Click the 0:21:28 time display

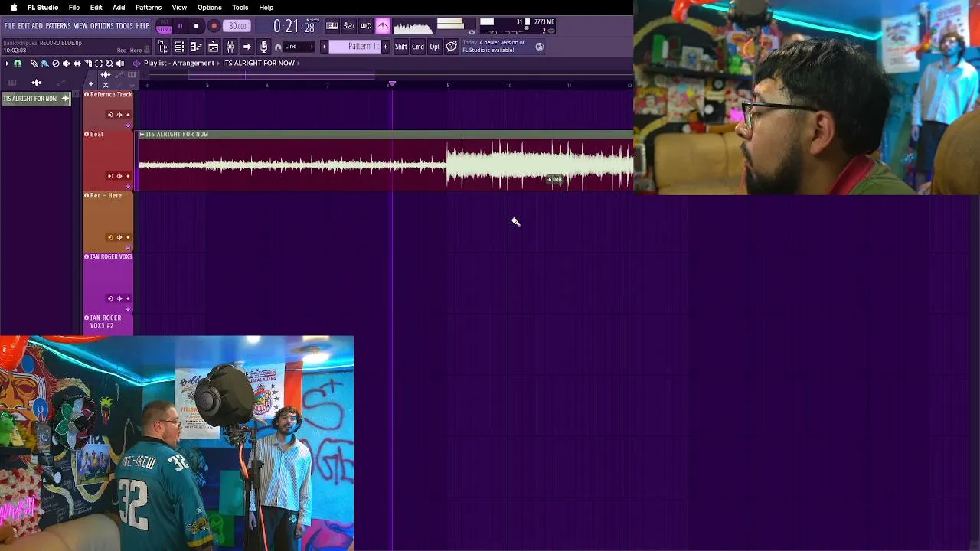coord(294,27)
